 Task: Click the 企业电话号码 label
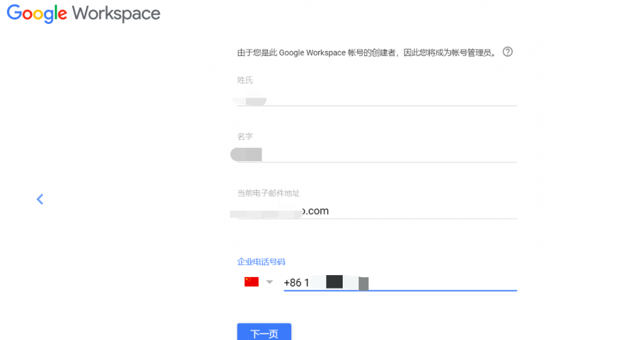click(x=261, y=262)
